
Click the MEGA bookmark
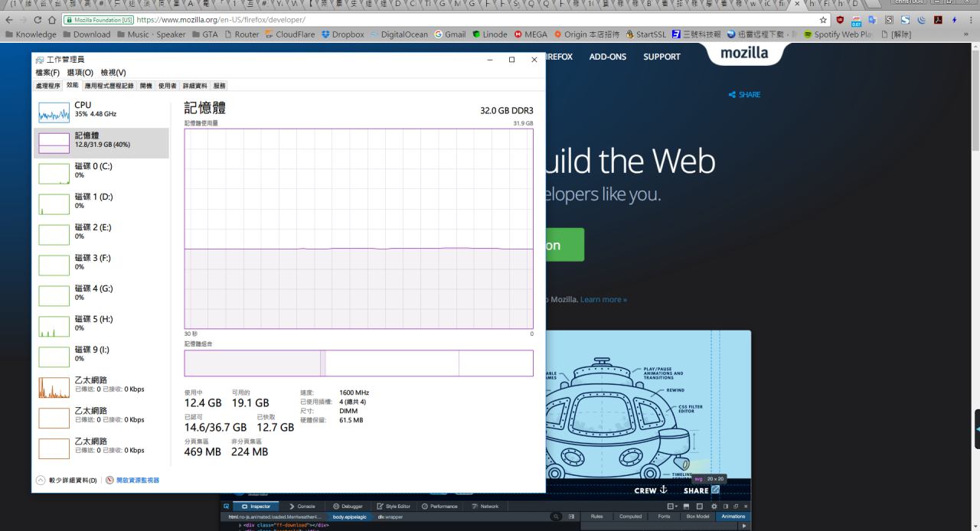531,34
